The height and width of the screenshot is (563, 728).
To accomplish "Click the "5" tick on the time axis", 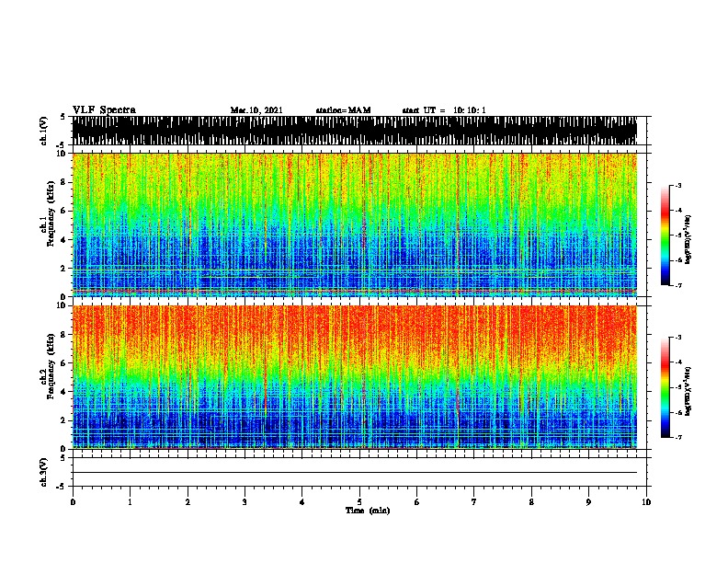I will pos(359,502).
